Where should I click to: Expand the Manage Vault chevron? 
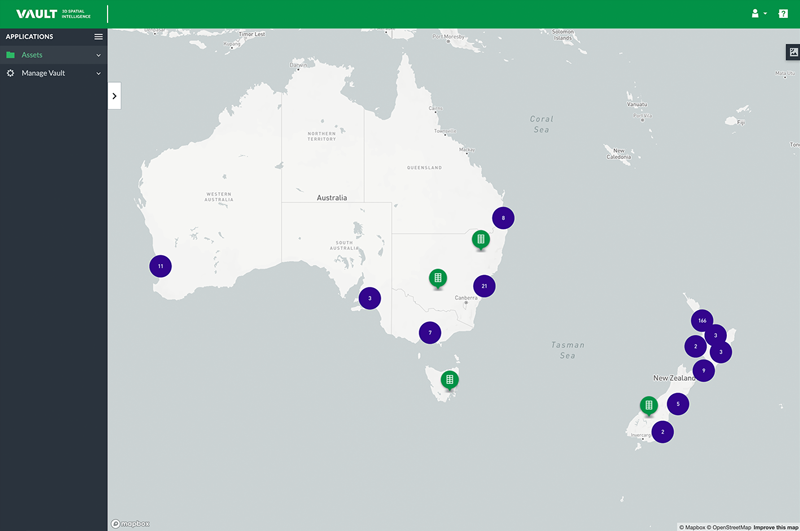[x=98, y=73]
